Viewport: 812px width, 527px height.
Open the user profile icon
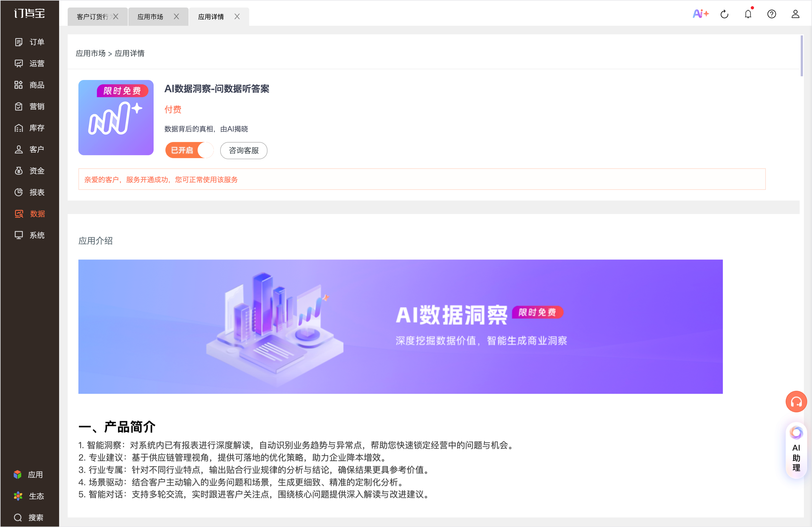(795, 14)
